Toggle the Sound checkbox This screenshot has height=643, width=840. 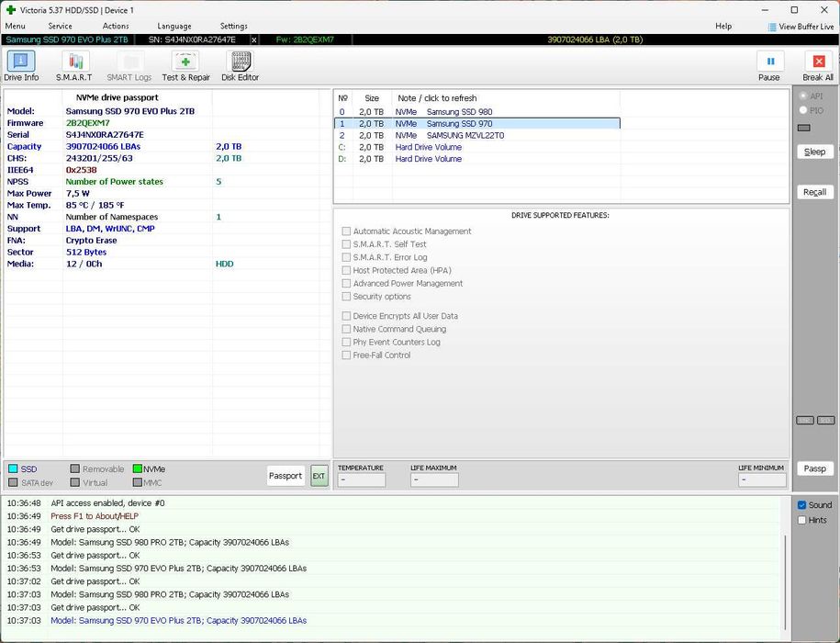tap(802, 505)
